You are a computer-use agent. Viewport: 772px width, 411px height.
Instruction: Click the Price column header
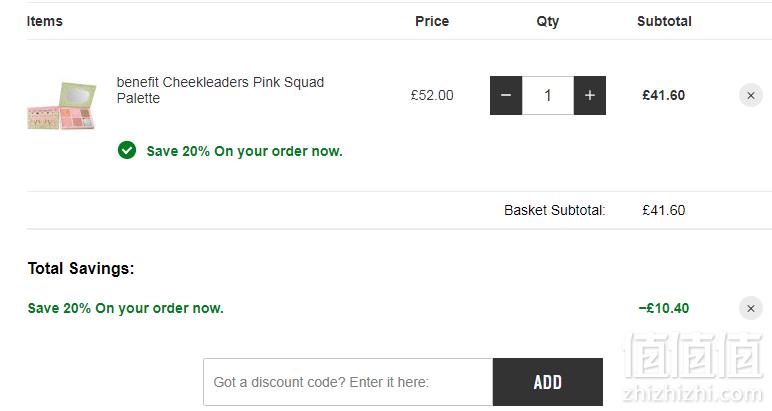(432, 21)
